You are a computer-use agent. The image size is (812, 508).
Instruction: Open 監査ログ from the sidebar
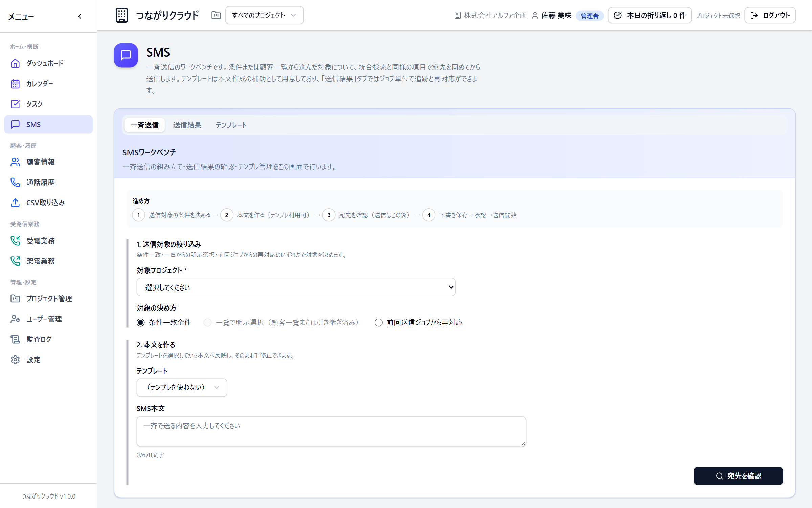click(48, 339)
